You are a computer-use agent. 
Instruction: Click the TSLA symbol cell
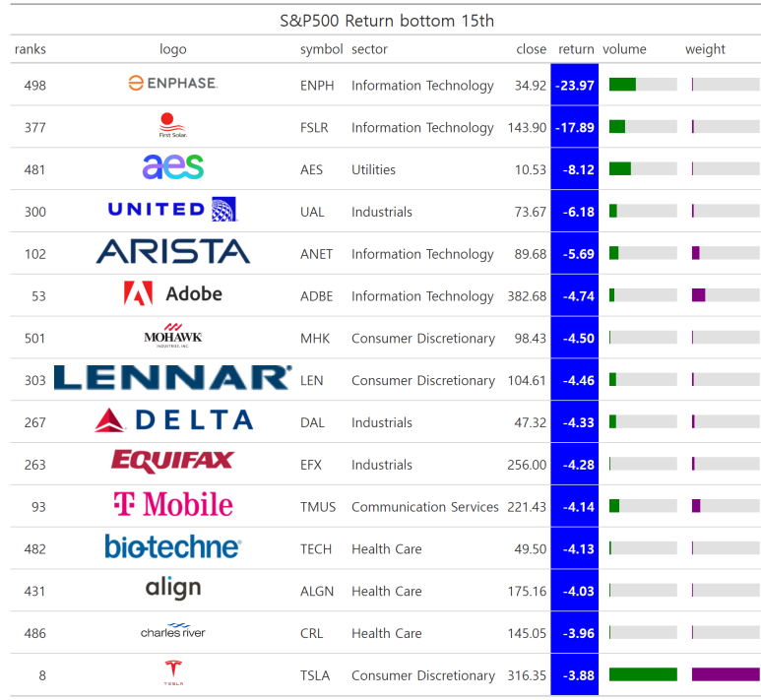315,675
